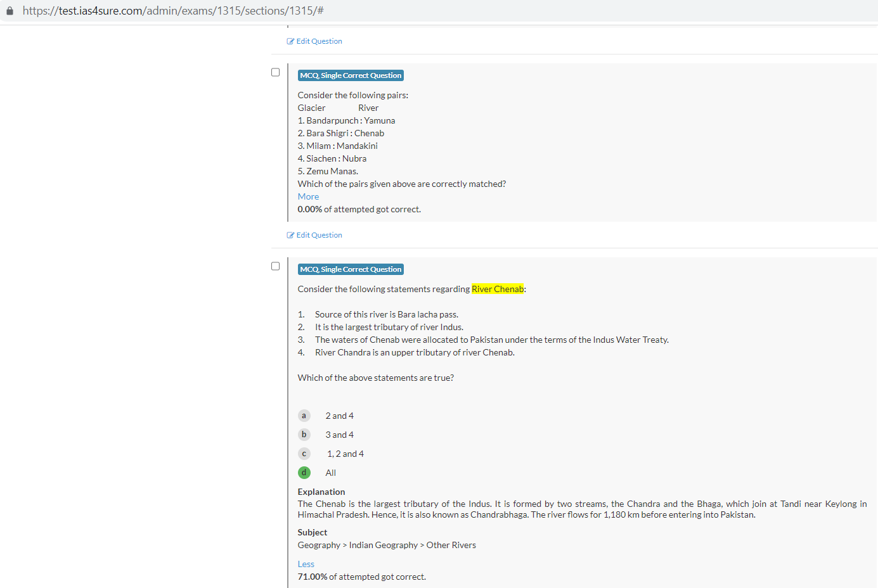Click '71.00% of attempted got correct' text

(x=361, y=577)
